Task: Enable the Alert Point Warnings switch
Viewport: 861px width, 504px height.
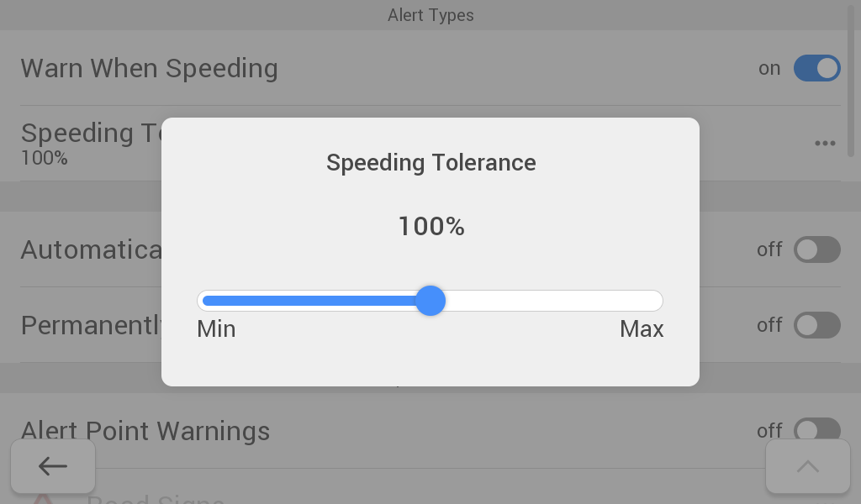Action: [x=816, y=430]
